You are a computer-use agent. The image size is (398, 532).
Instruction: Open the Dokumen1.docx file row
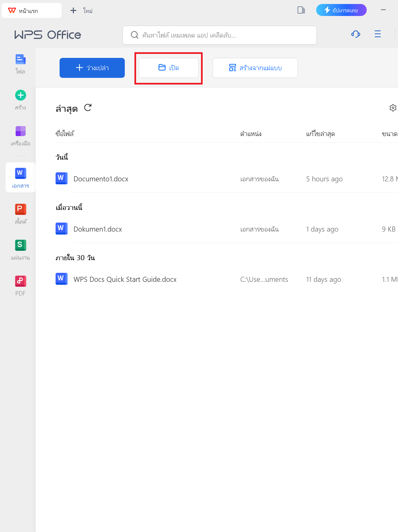227,229
